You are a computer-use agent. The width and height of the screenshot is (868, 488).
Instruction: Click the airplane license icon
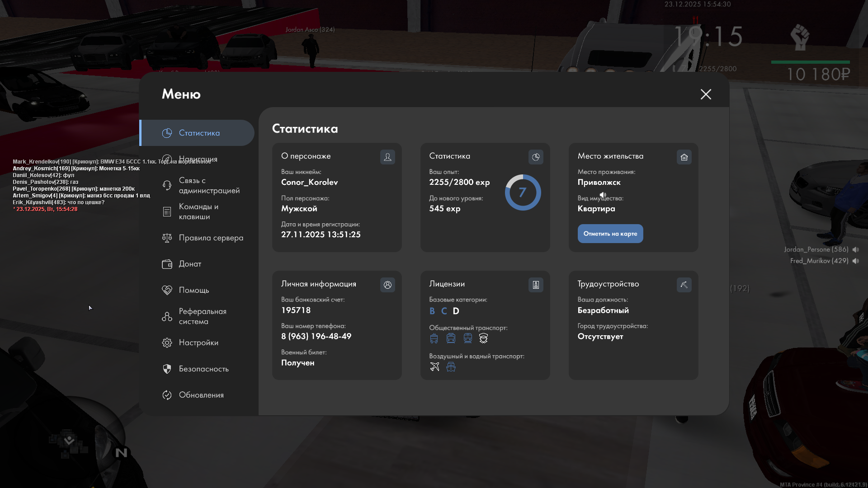(x=434, y=367)
